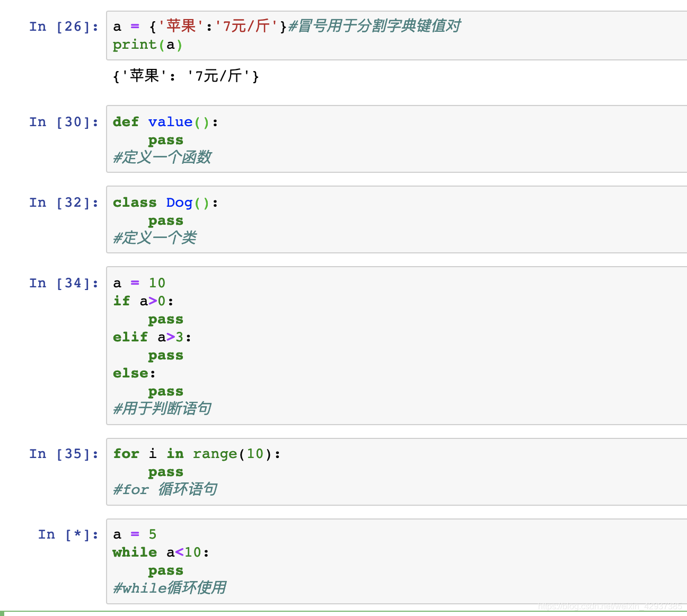Click the pass line in cell In [35]
Viewport: 687px width, 616px height.
pyautogui.click(x=166, y=472)
